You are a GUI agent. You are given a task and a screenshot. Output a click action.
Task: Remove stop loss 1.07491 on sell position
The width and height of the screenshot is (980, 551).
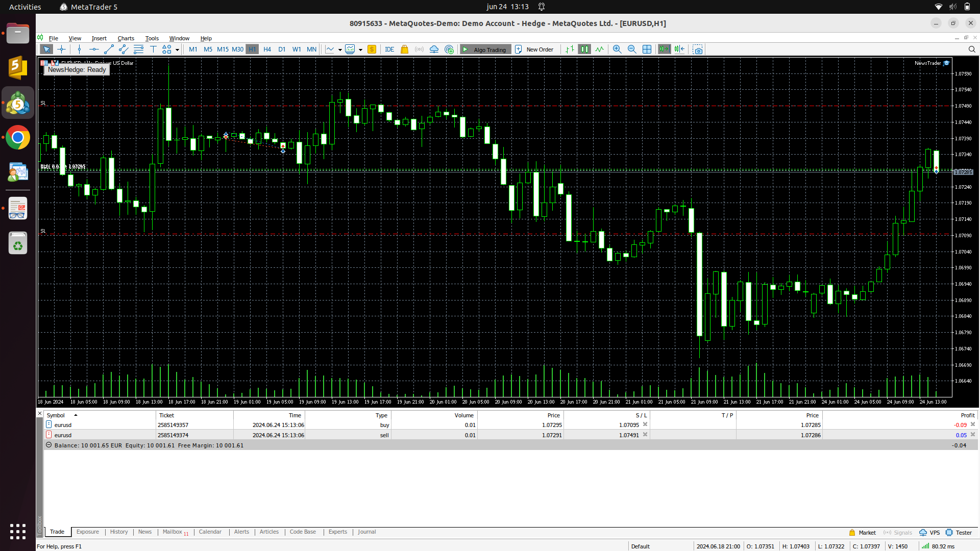(645, 435)
